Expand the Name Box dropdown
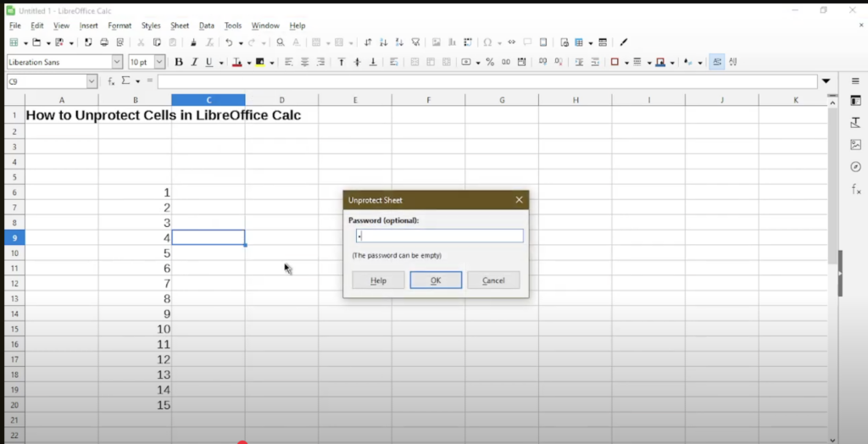Image resolution: width=868 pixels, height=444 pixels. (92, 81)
